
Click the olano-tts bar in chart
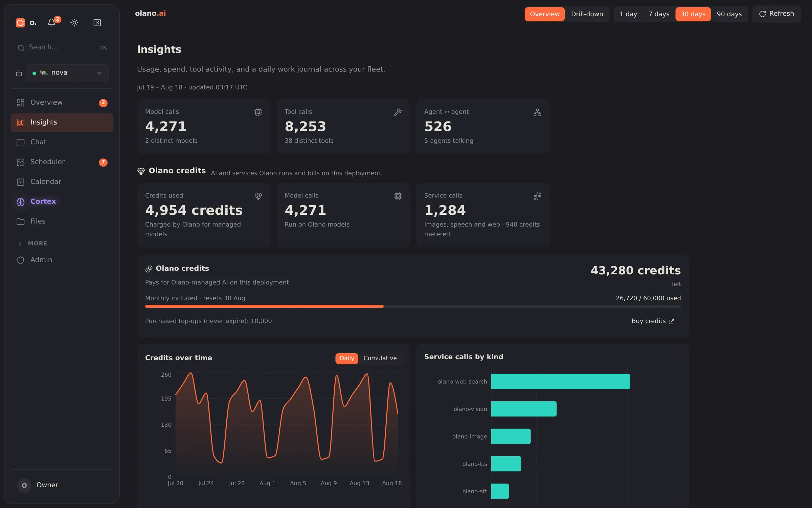click(x=506, y=464)
